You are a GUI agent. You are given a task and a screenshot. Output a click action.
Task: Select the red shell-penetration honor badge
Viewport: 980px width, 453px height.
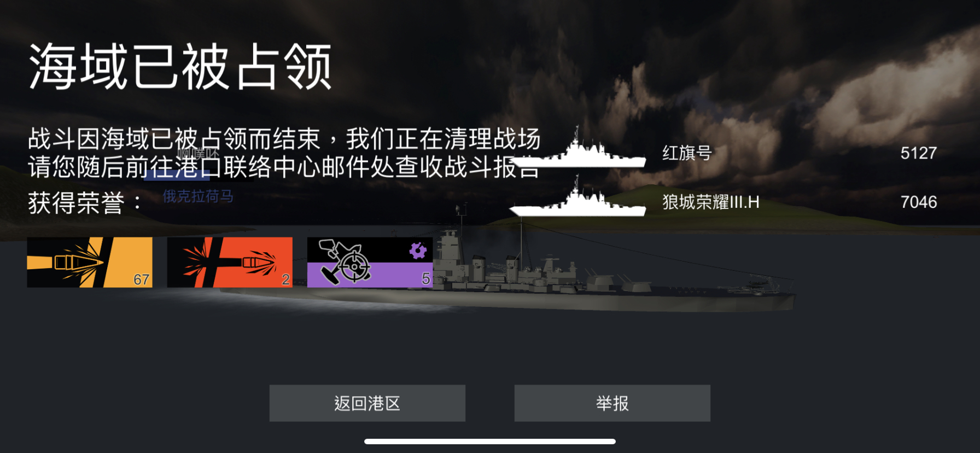click(230, 262)
